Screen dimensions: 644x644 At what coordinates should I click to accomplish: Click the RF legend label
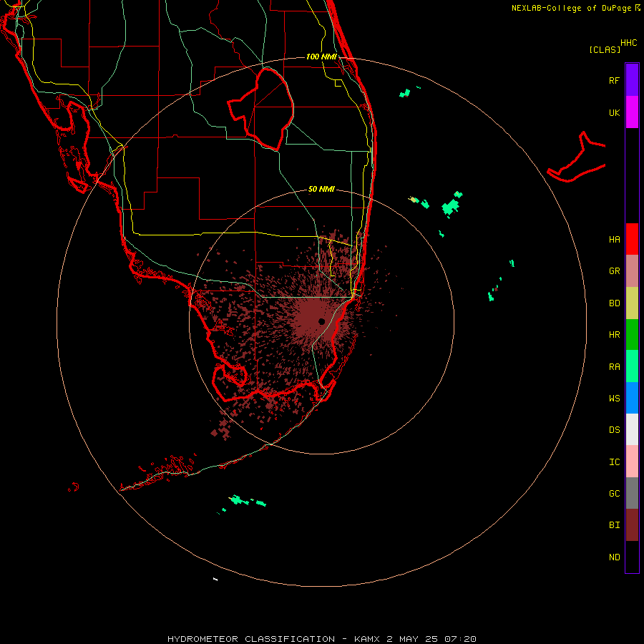614,80
